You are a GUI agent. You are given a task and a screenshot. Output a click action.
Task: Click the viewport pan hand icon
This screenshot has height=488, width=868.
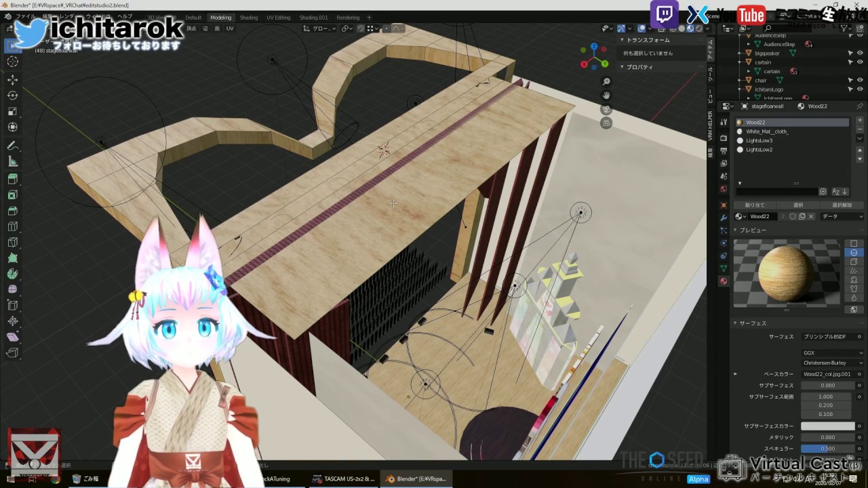coord(606,96)
